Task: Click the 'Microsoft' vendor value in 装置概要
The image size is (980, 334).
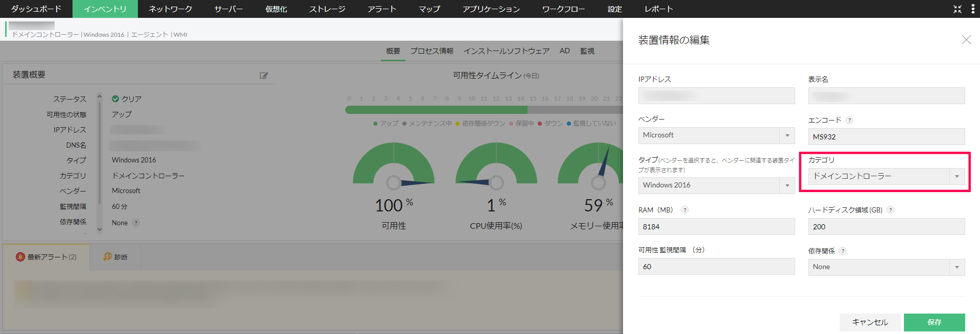Action: 126,190
